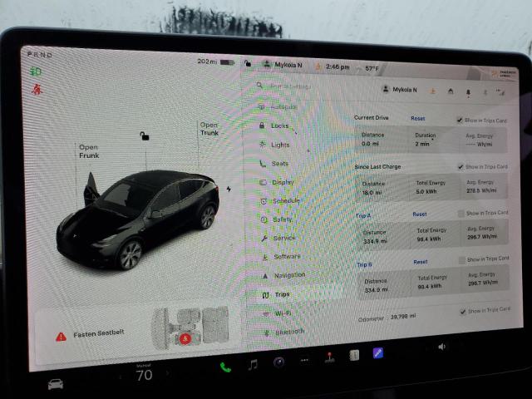The height and width of the screenshot is (399, 532).
Task: Tap the car controls icon at bottom left
Action: coord(56,384)
